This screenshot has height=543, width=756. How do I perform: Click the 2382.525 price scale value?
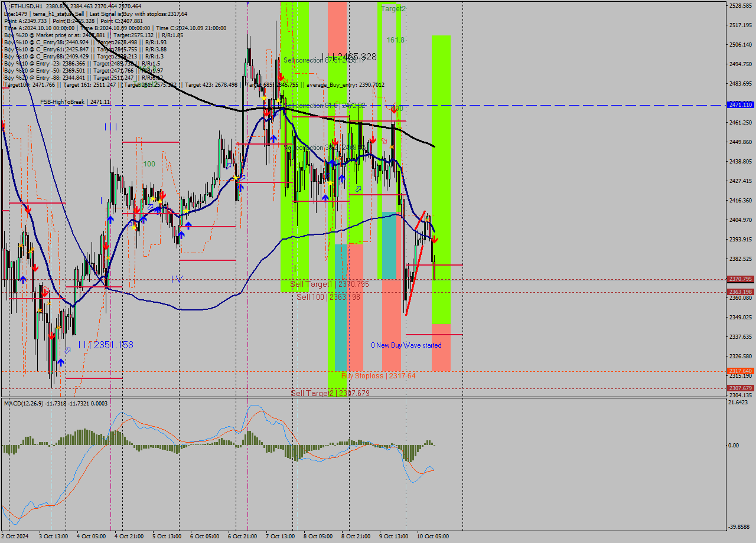(x=741, y=259)
